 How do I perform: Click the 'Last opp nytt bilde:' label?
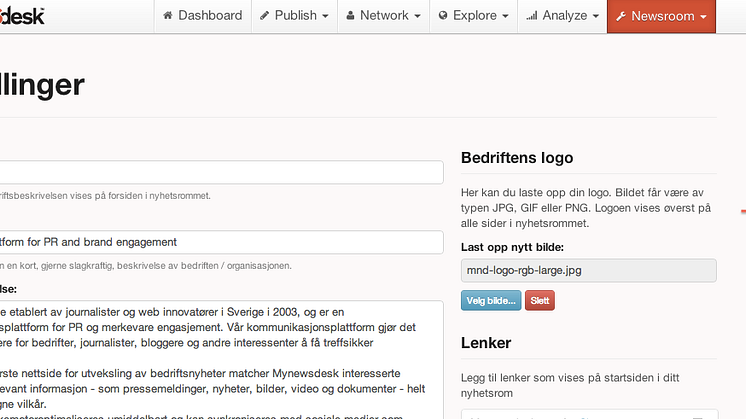tap(512, 247)
